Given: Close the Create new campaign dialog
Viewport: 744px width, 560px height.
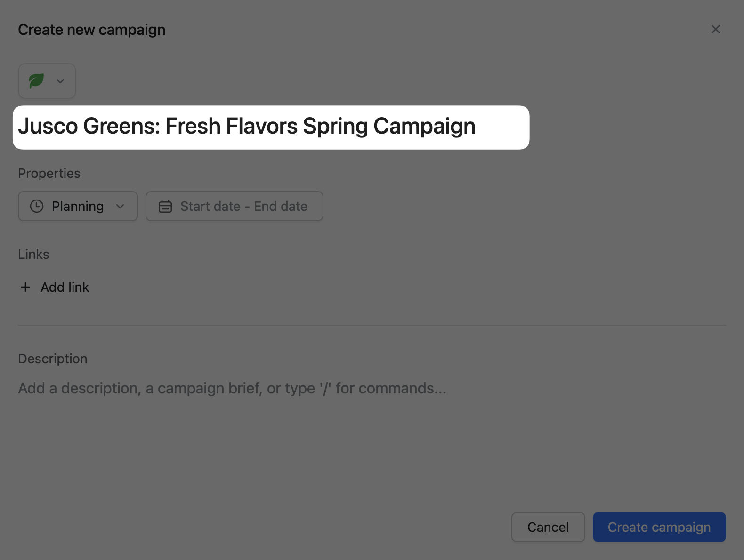Looking at the screenshot, I should pyautogui.click(x=715, y=29).
